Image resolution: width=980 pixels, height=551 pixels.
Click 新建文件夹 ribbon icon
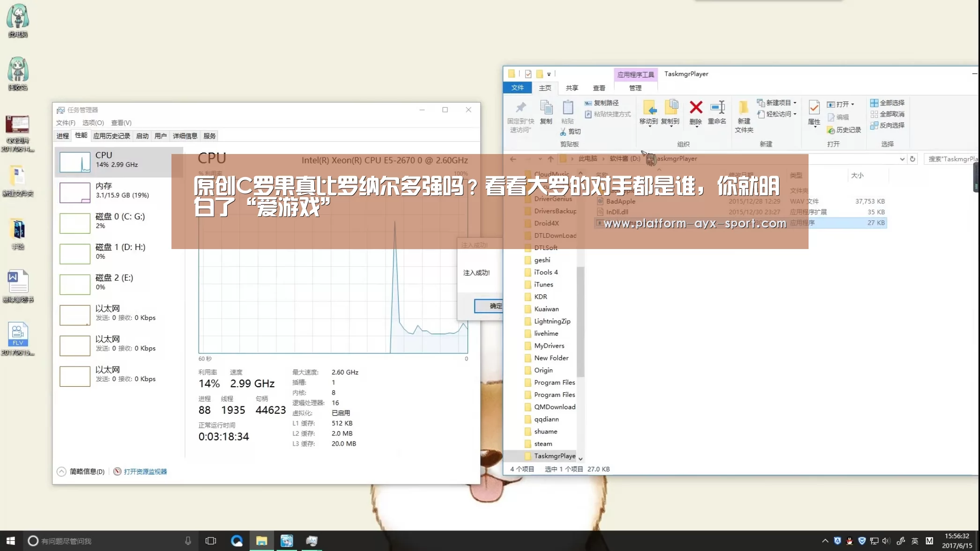click(x=744, y=117)
